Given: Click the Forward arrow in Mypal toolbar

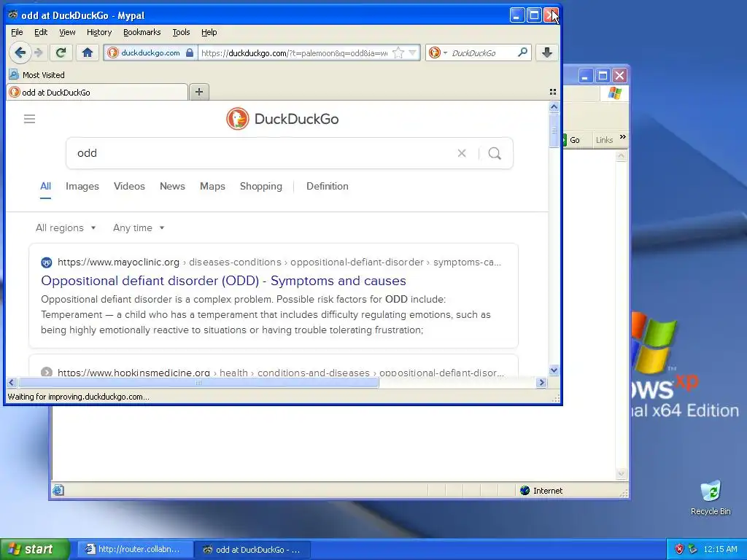Looking at the screenshot, I should 39,52.
